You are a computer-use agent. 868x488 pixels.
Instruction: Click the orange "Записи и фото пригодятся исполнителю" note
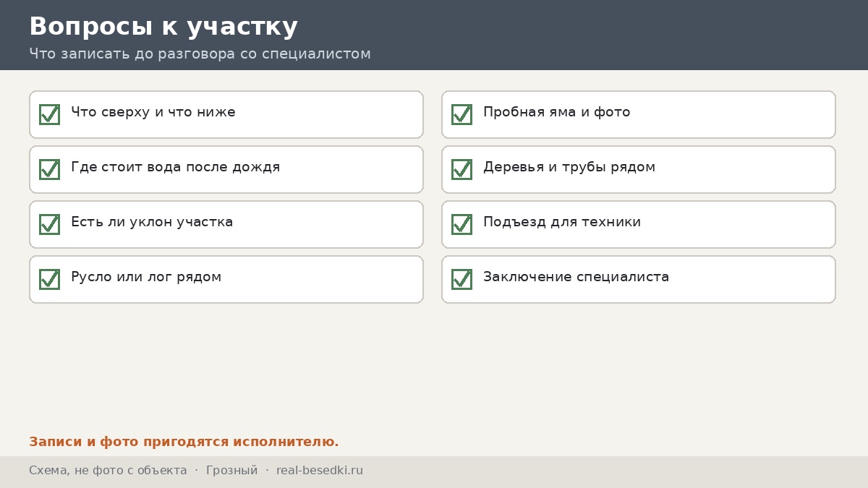click(x=184, y=442)
